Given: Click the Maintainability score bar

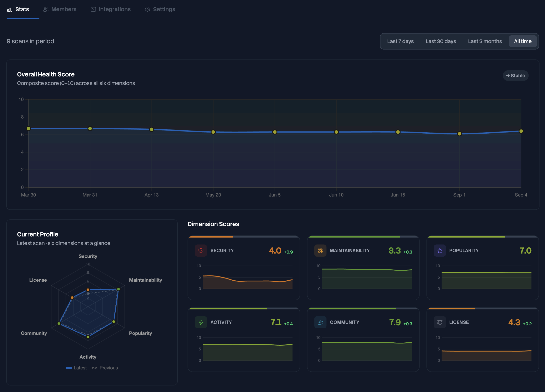Looking at the screenshot, I should click(x=363, y=237).
